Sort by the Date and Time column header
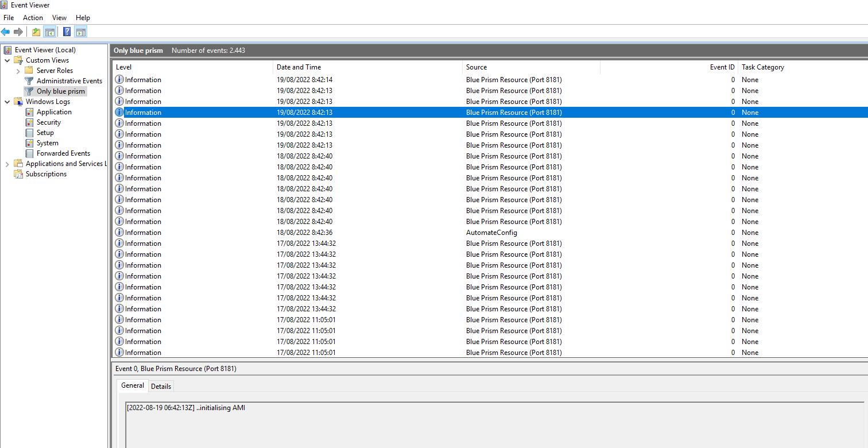 click(x=368, y=67)
